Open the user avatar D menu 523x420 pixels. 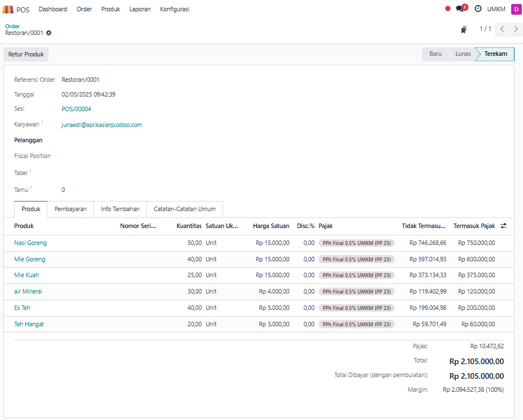tap(516, 10)
